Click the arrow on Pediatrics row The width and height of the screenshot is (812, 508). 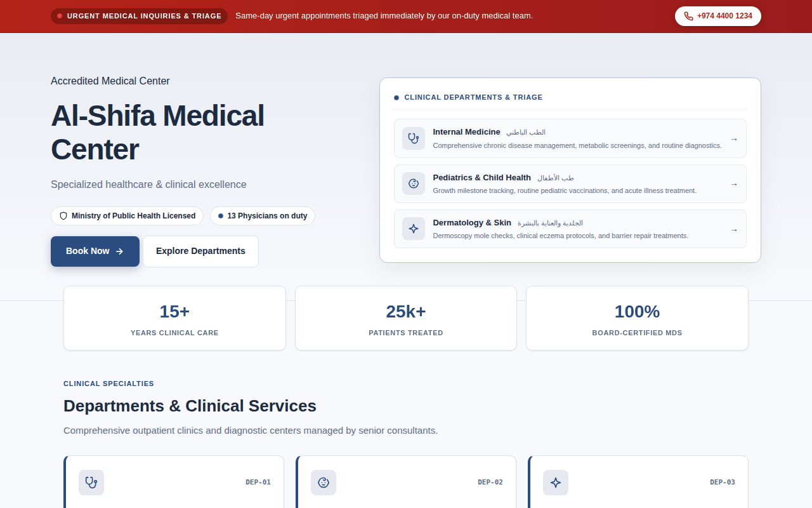[x=734, y=184]
